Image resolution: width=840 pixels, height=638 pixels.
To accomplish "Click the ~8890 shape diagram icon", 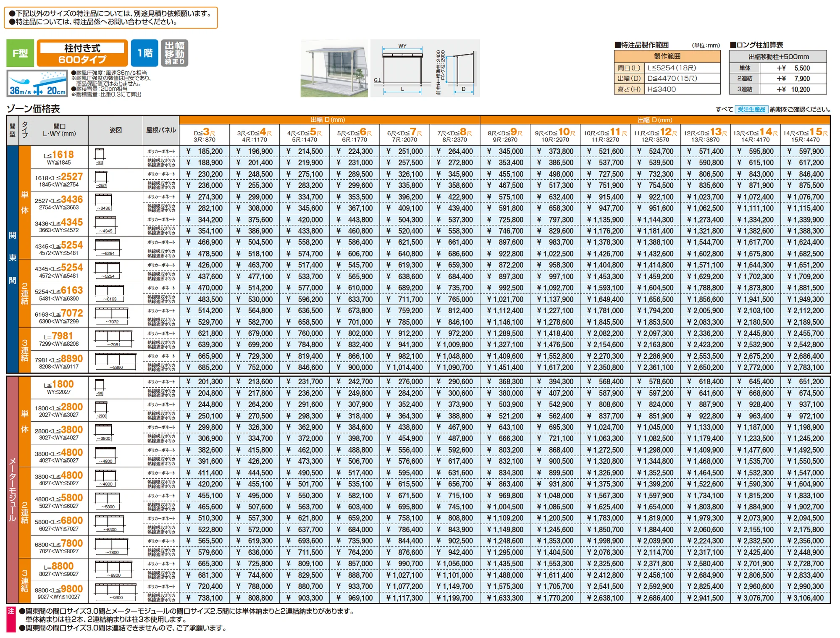I will pos(115,361).
